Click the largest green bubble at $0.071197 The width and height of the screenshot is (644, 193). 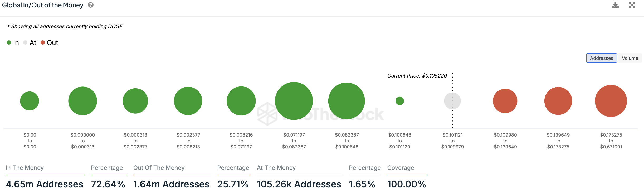point(294,101)
